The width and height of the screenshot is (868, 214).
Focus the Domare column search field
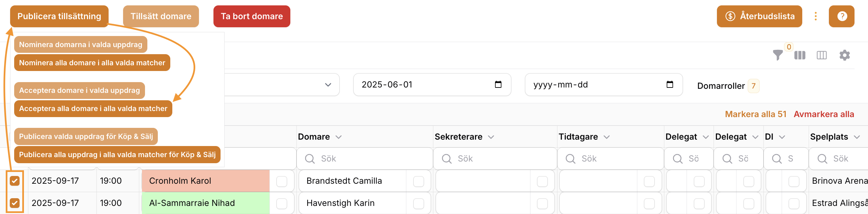(365, 158)
